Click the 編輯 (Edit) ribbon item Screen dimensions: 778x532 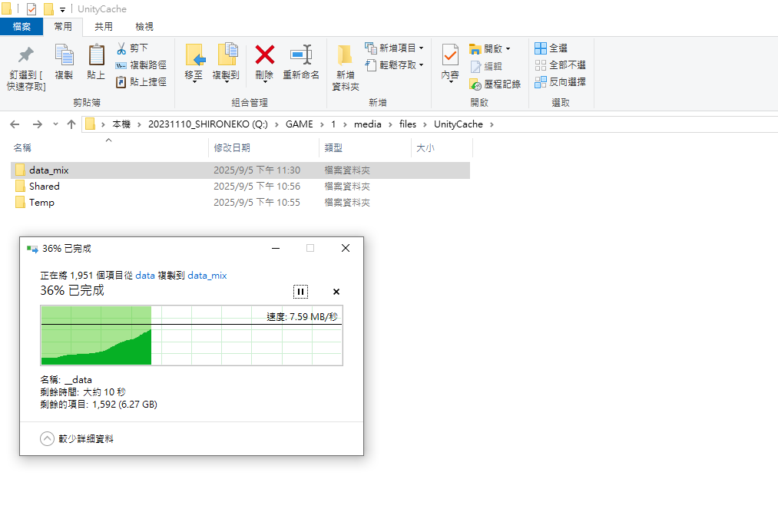[x=485, y=67]
